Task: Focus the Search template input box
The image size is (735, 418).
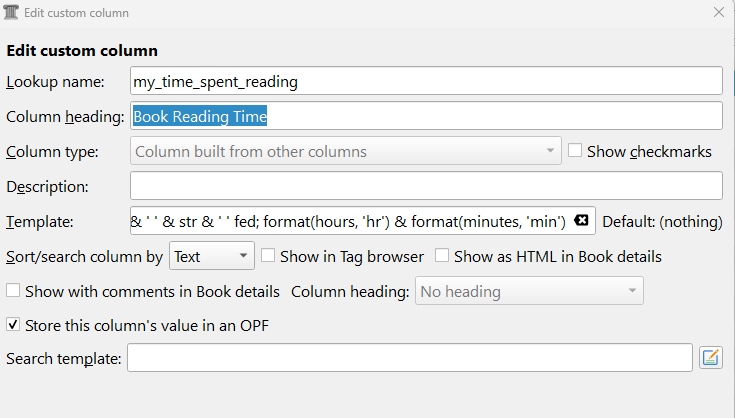Action: tap(409, 358)
